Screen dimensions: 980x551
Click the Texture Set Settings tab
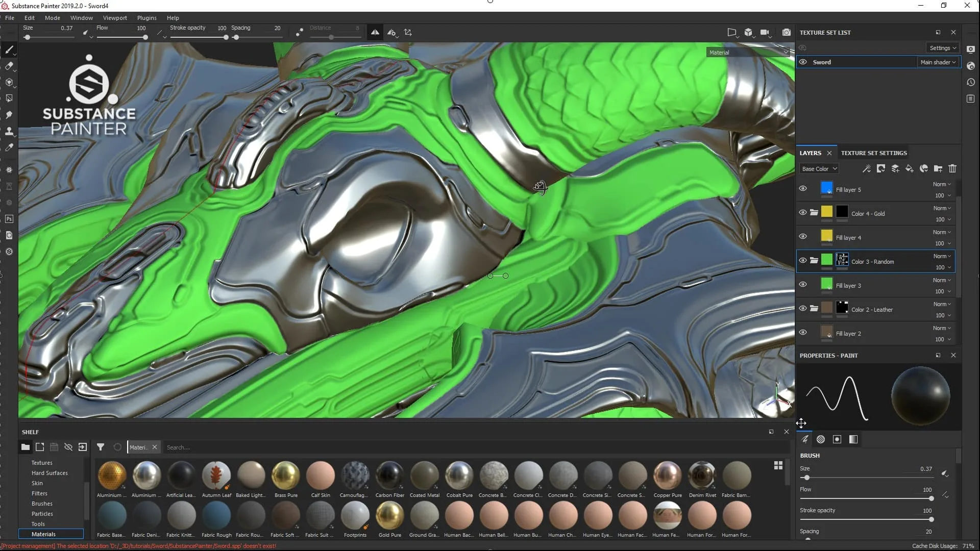click(x=874, y=153)
